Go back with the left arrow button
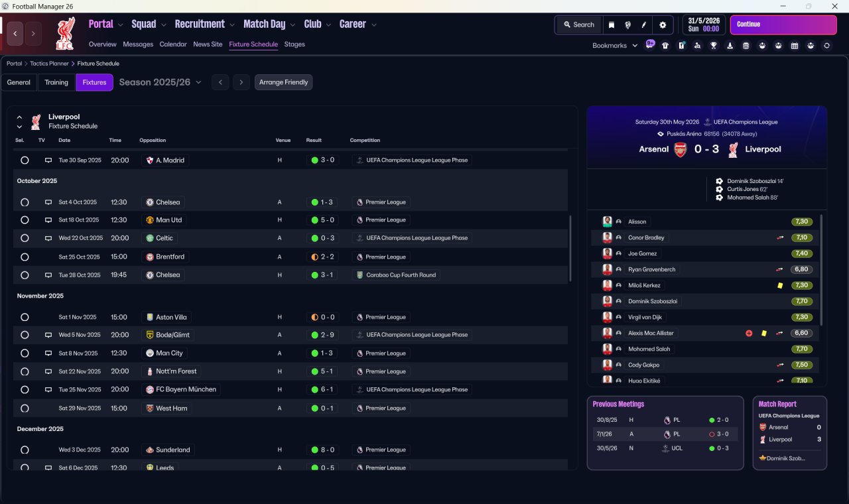Screen dimensions: 849x504 (15, 33)
